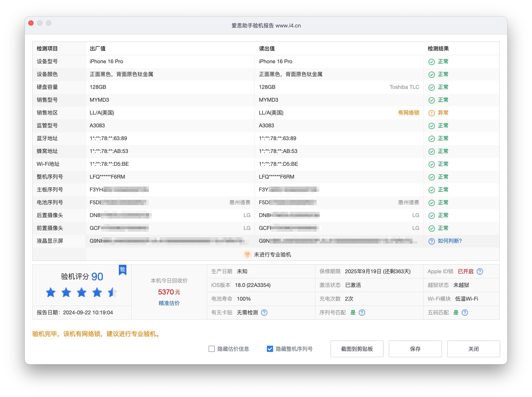532x397 pixels.
Task: Click the green check icon in 设备颜色 row
Action: (431, 74)
